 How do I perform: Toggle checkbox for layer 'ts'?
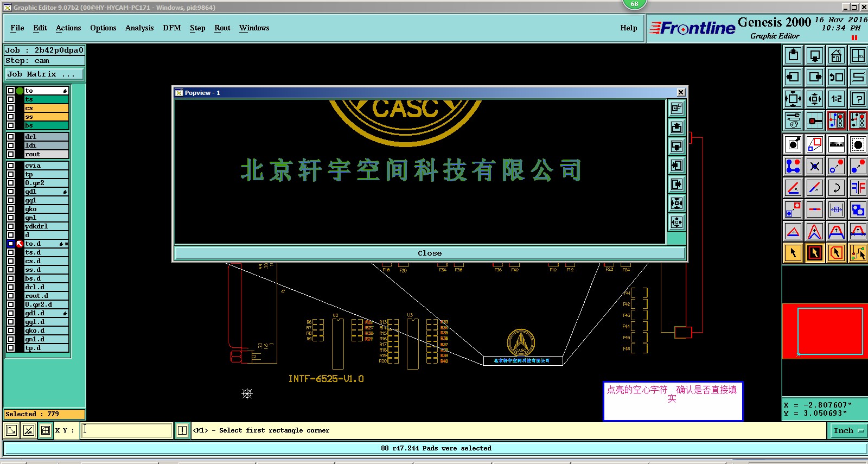(x=11, y=99)
